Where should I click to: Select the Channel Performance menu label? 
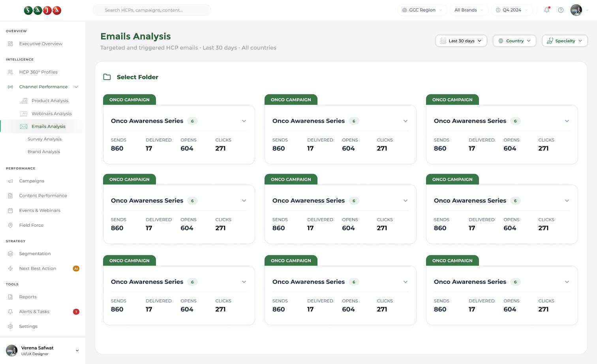pos(43,87)
